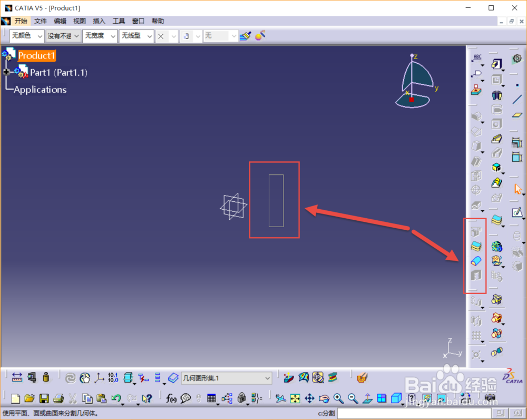
Task: Click the Painter format brush icon
Action: click(246, 36)
